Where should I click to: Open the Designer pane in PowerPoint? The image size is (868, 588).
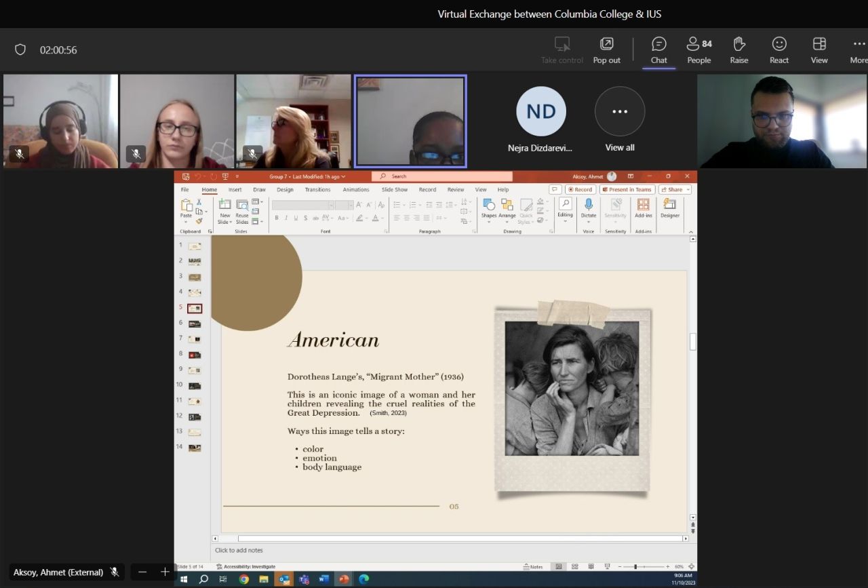669,208
